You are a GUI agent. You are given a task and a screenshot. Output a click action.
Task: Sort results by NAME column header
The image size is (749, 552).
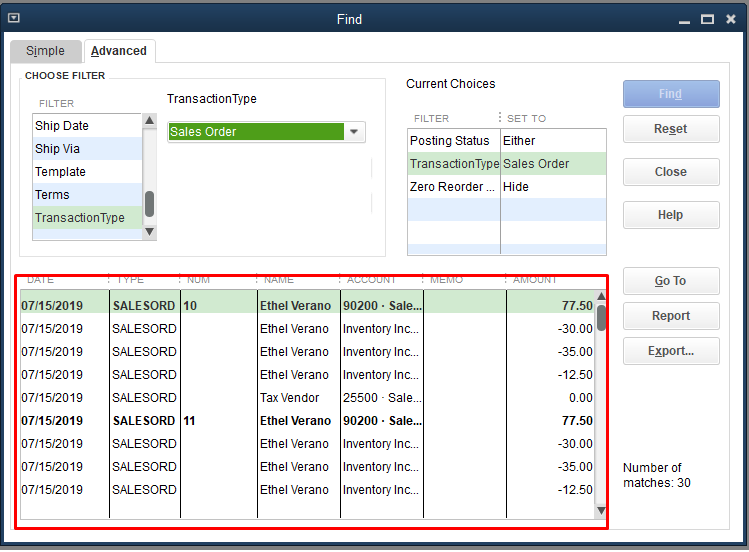click(279, 280)
